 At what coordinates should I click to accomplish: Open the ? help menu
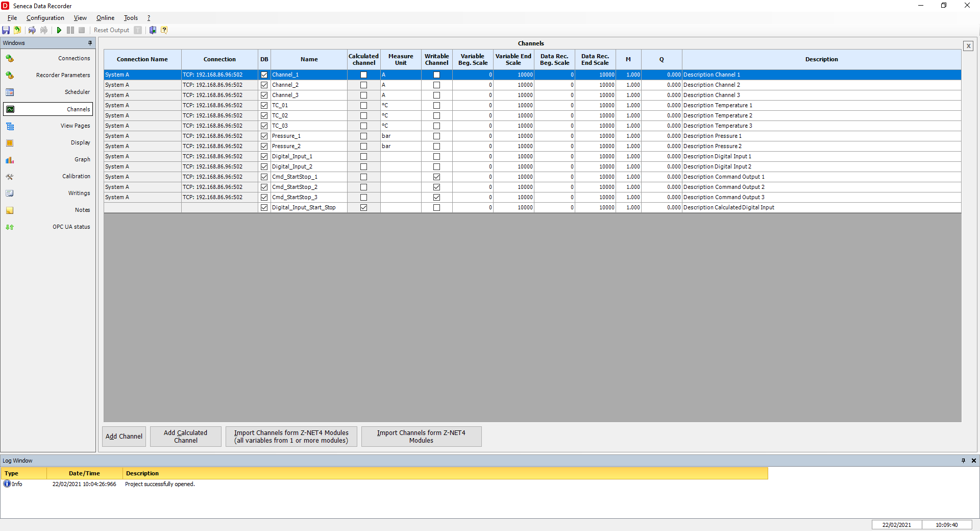tap(149, 18)
